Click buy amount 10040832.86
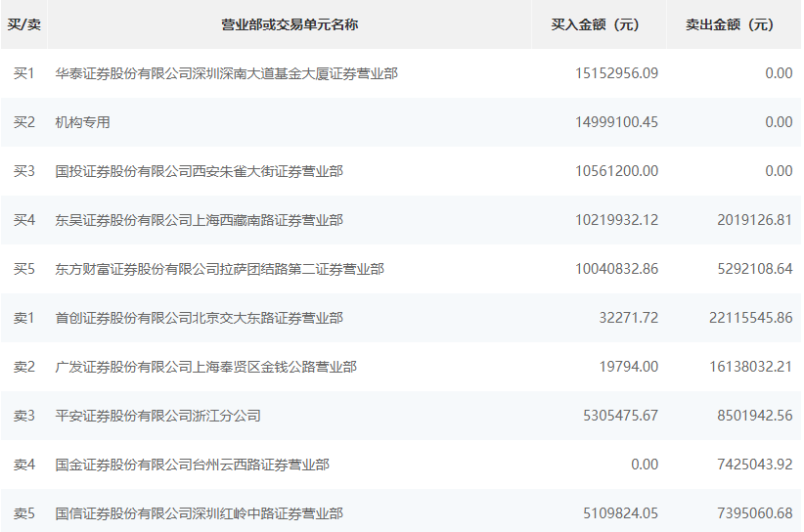 click(616, 269)
